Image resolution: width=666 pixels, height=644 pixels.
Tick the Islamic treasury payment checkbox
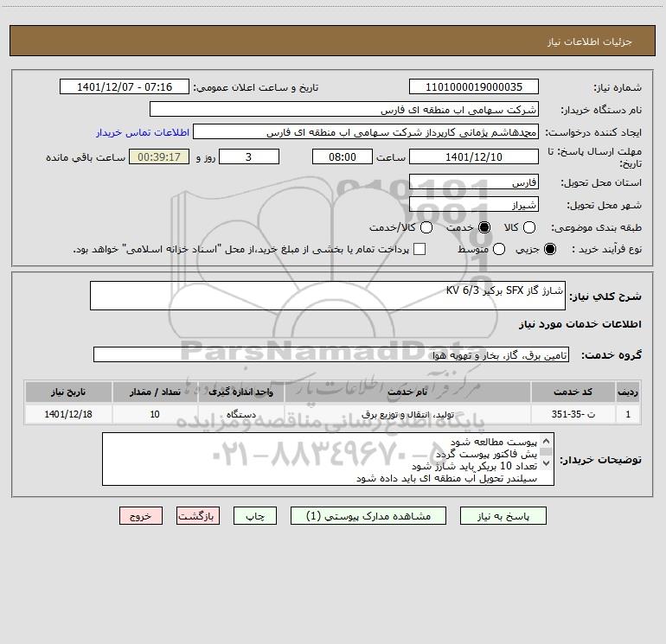coord(419,249)
